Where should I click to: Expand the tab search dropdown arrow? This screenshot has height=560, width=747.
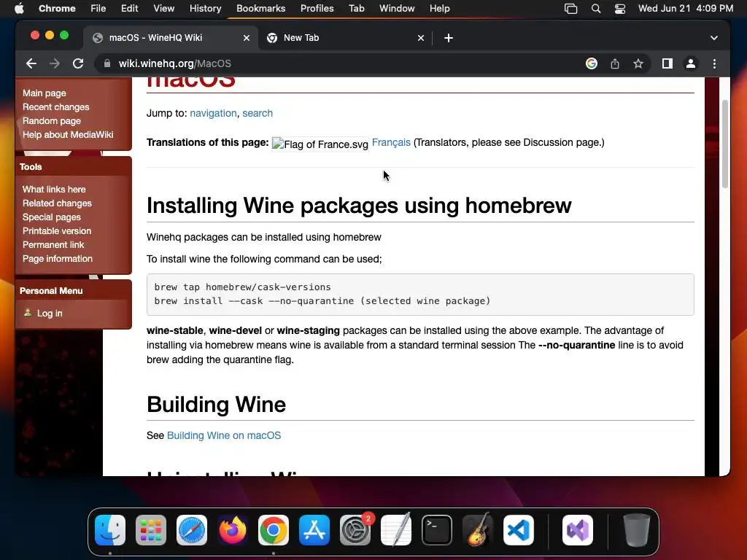click(713, 38)
